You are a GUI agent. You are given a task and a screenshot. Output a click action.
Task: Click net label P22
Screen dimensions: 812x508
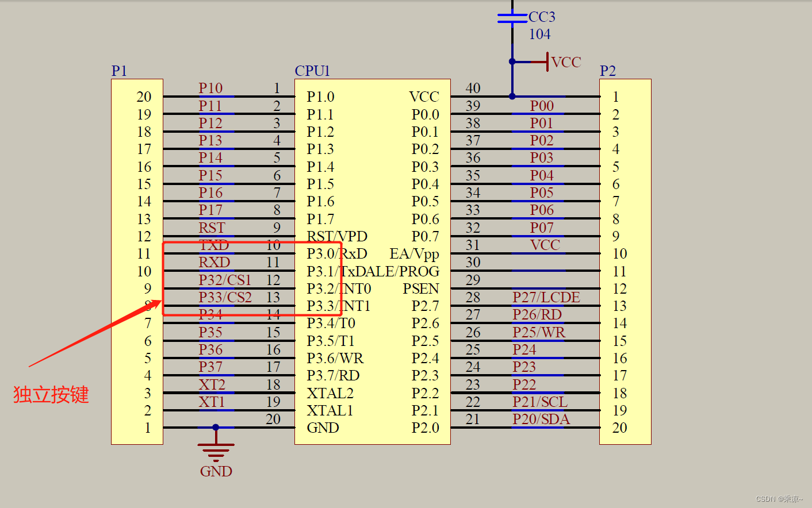click(x=524, y=384)
